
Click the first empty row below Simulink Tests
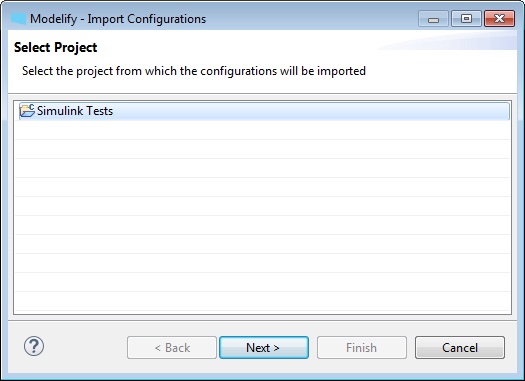coord(262,130)
